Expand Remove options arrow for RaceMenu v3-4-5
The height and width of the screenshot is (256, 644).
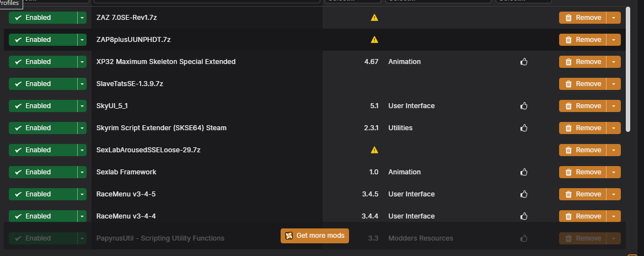614,194
